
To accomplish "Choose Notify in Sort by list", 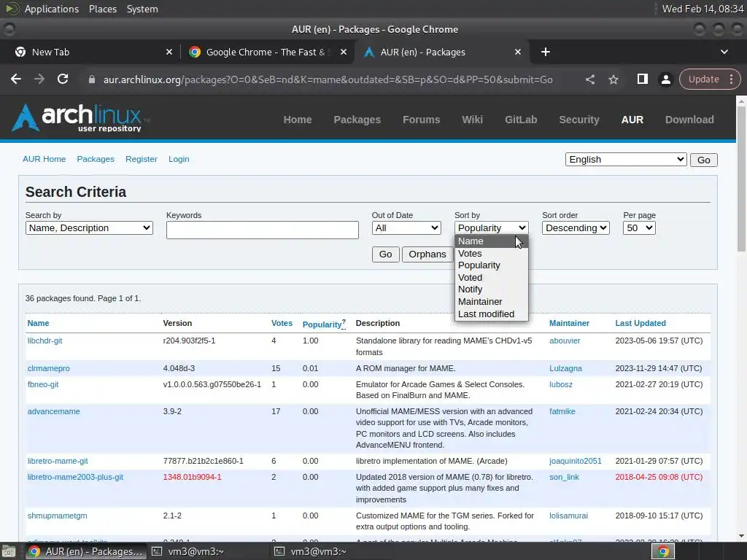I will 491,289.
